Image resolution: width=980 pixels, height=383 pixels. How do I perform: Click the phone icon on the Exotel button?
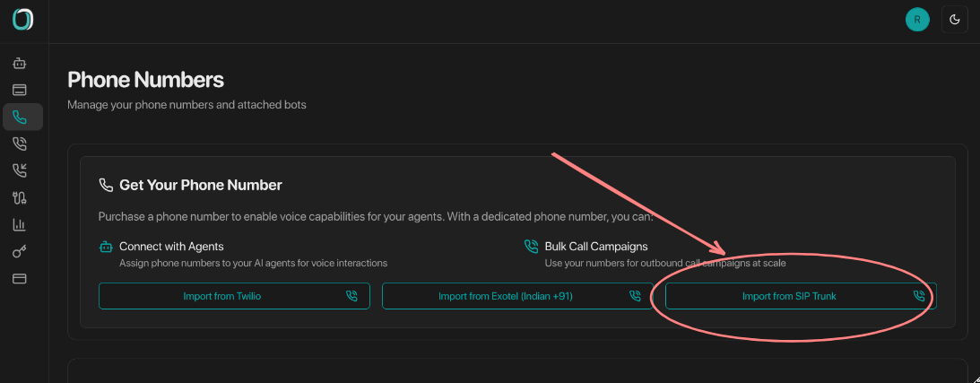635,296
